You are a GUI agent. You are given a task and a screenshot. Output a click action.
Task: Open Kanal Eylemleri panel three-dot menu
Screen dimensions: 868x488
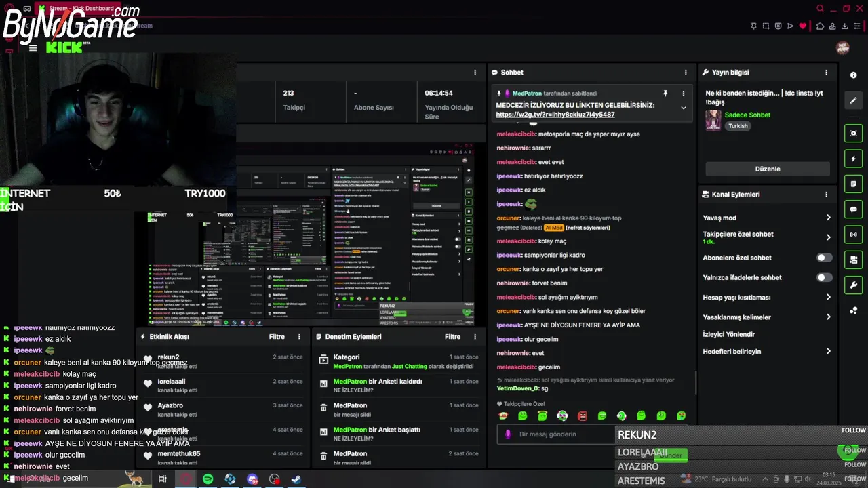(826, 194)
